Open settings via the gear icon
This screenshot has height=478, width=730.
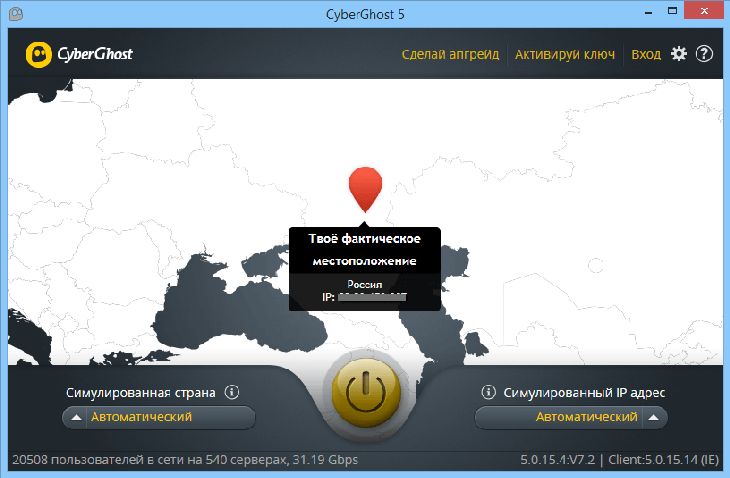click(x=679, y=54)
